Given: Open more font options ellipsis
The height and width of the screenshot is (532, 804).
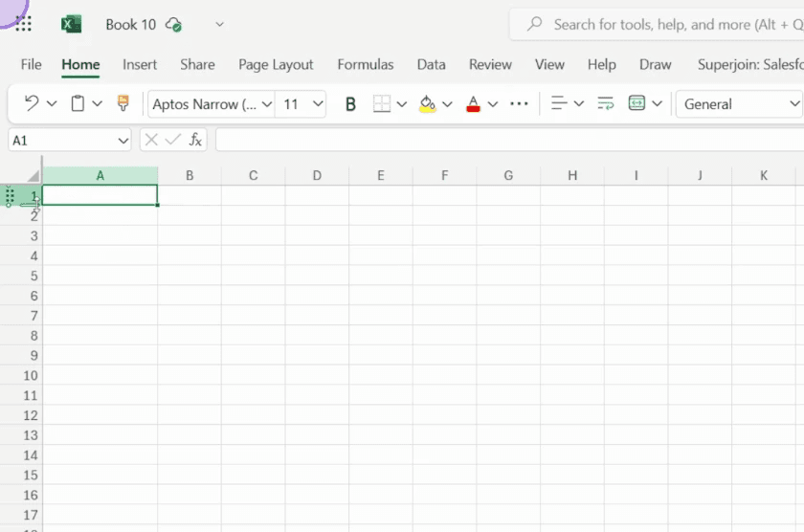Looking at the screenshot, I should (x=519, y=104).
